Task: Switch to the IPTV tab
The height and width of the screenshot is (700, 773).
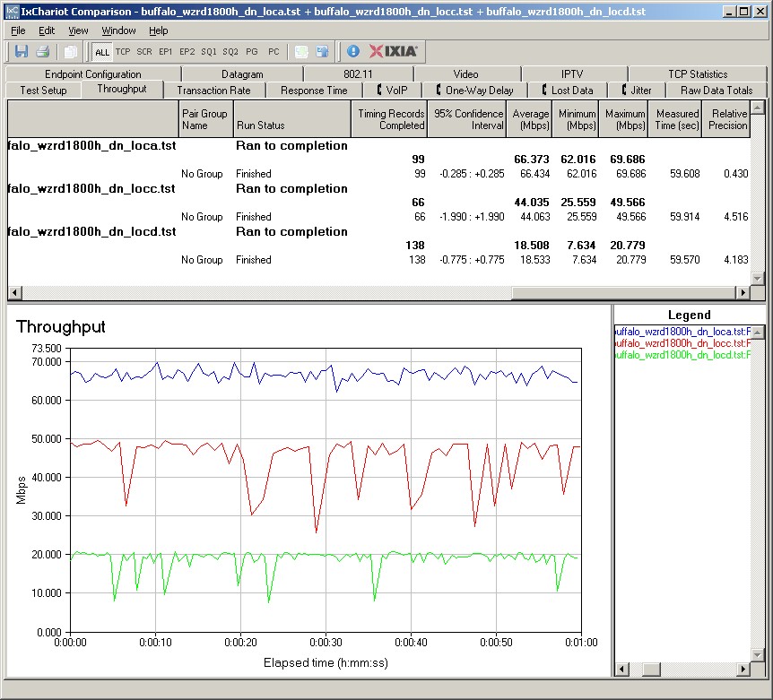Action: [572, 73]
